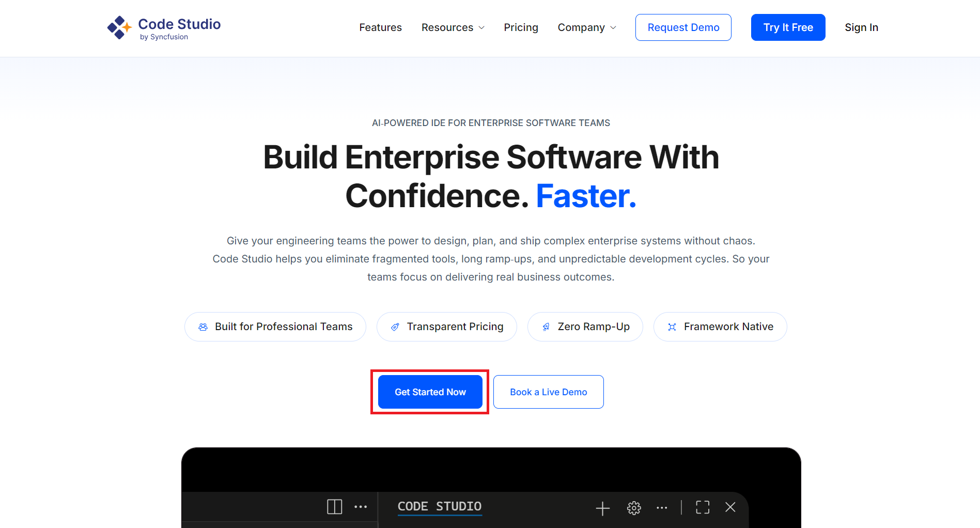Click Book a Live Demo

[x=548, y=392]
